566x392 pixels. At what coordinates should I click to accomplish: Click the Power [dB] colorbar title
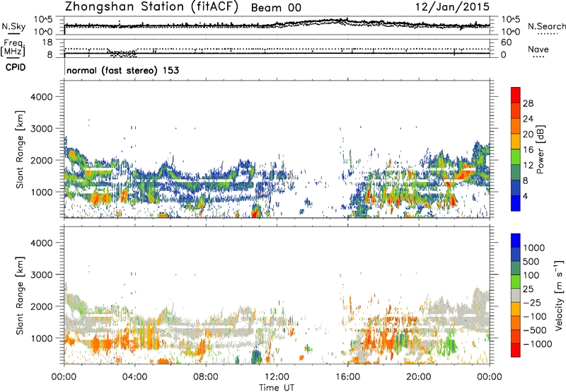click(541, 149)
